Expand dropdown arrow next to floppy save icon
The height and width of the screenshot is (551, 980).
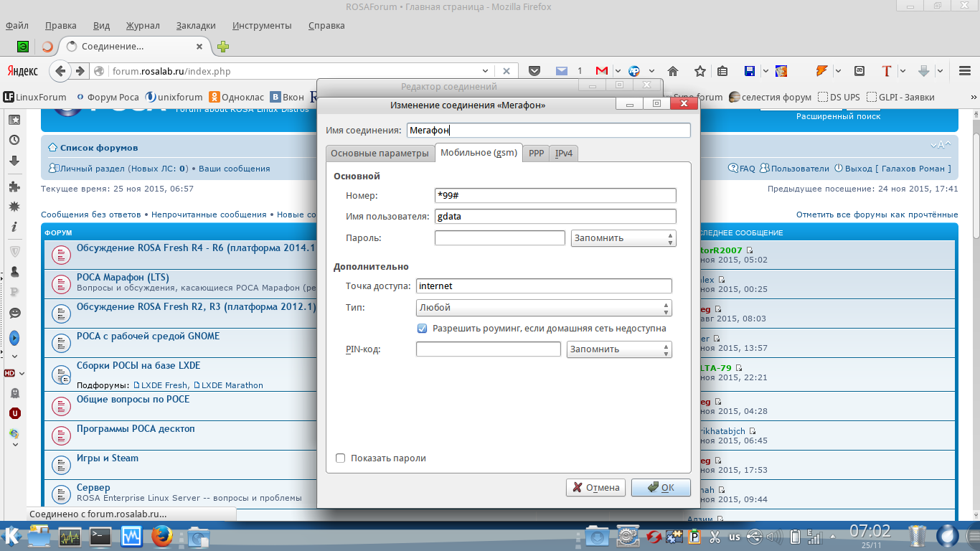[765, 71]
